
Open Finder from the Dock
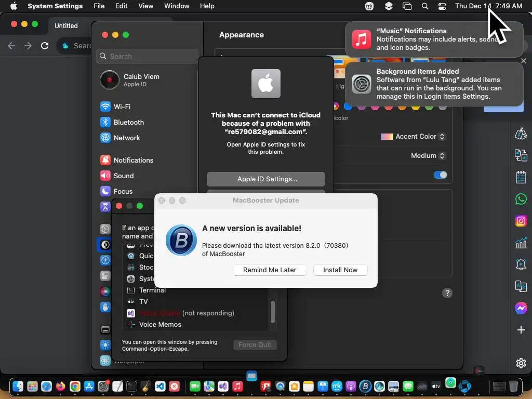click(18, 386)
